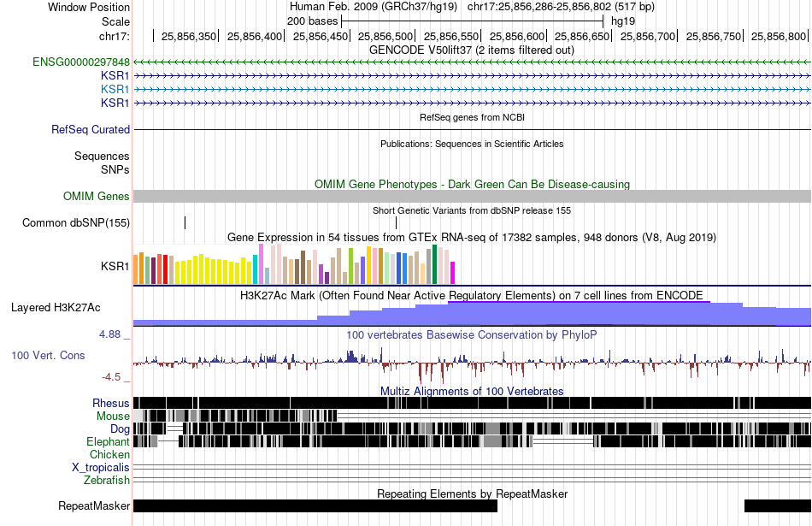
Task: Open Common dbSNP(155) track label
Action: pyautogui.click(x=76, y=223)
